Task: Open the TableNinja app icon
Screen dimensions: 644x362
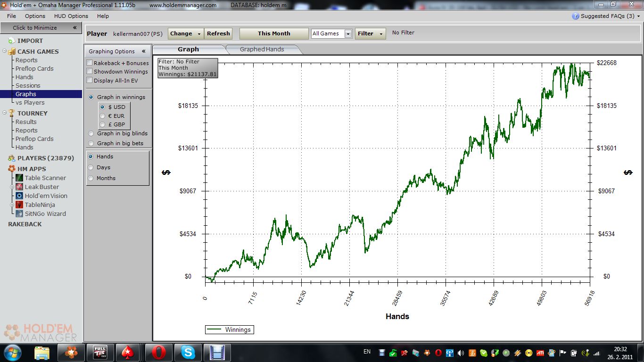Action: click(x=19, y=205)
